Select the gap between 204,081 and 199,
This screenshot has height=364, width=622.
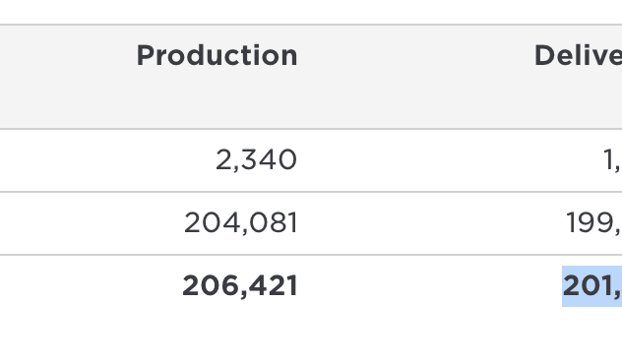[432, 223]
